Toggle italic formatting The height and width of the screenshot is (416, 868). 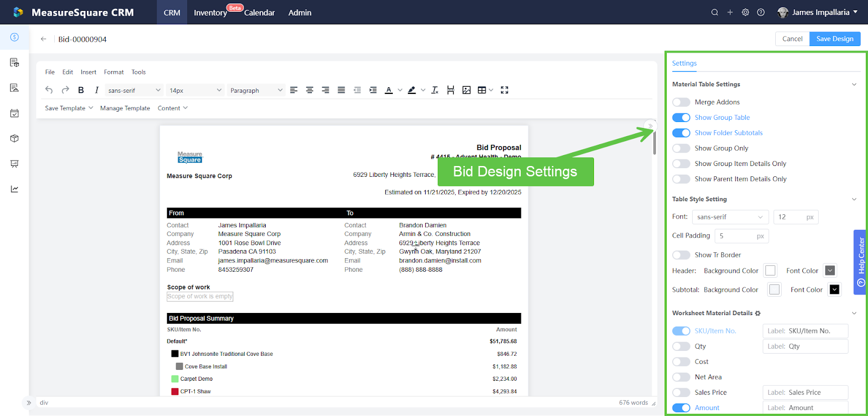coord(97,90)
